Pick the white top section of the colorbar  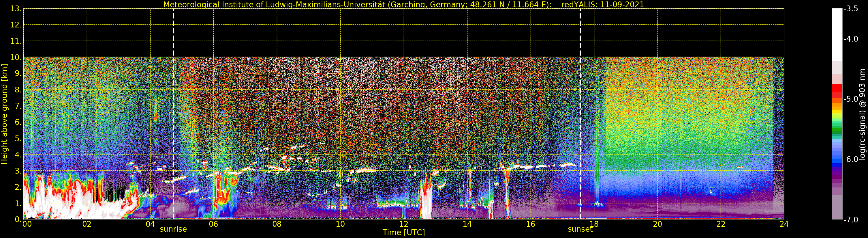pos(837,34)
